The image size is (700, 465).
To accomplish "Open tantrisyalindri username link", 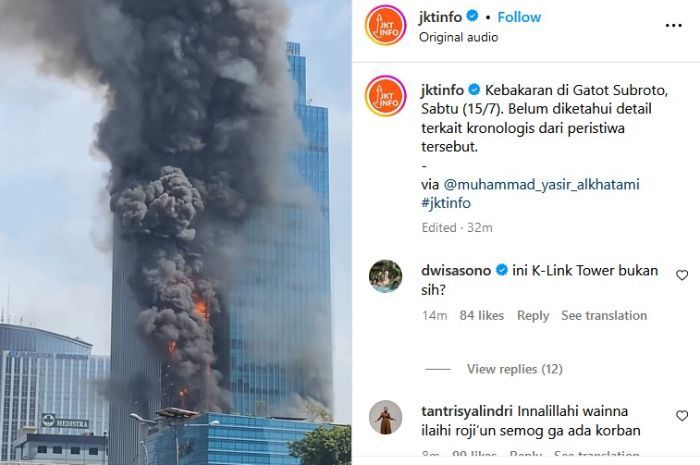I will (467, 411).
